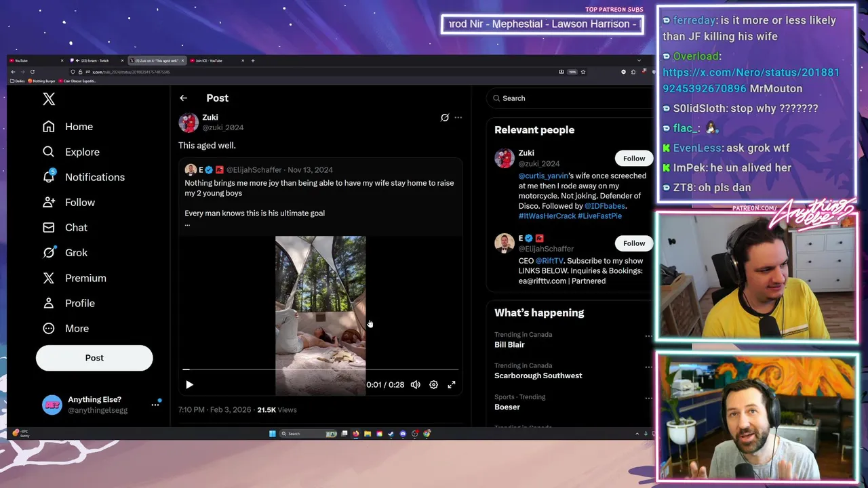The image size is (868, 488).
Task: Open Discord from taskbar
Action: [x=403, y=434]
